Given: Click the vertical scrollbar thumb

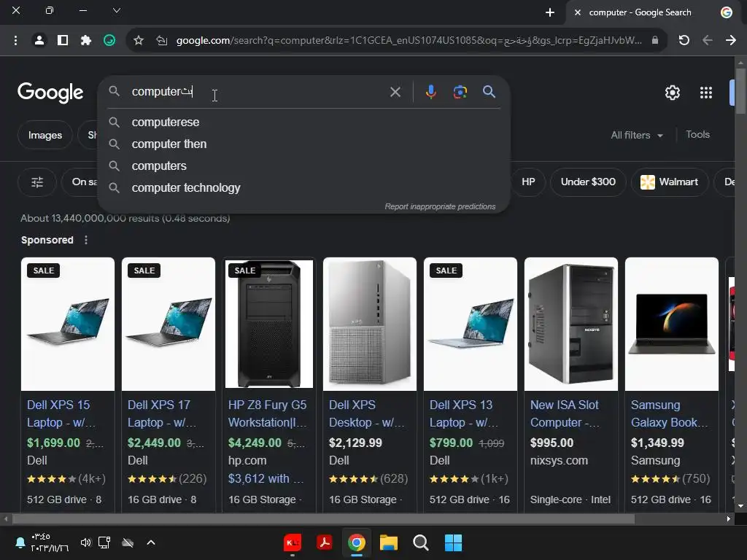Looking at the screenshot, I should (740, 91).
